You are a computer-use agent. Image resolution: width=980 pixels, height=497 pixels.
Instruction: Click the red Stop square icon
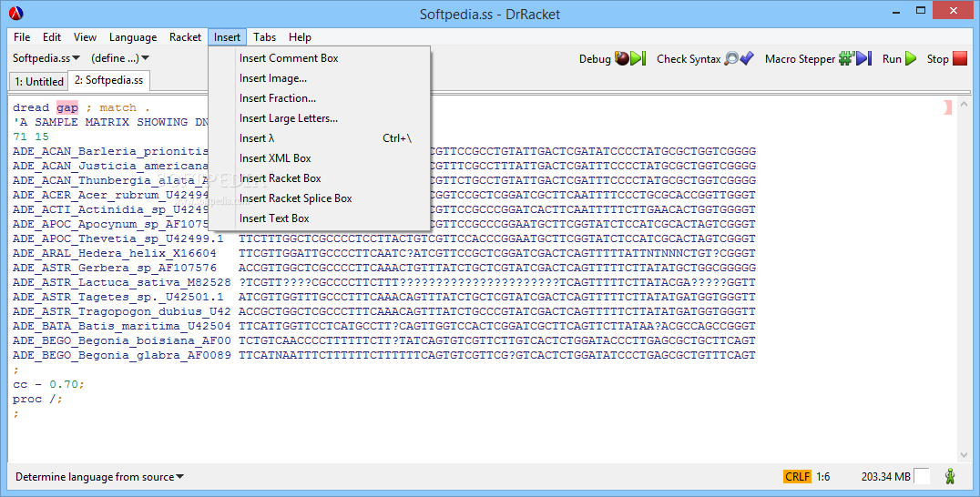tap(959, 58)
